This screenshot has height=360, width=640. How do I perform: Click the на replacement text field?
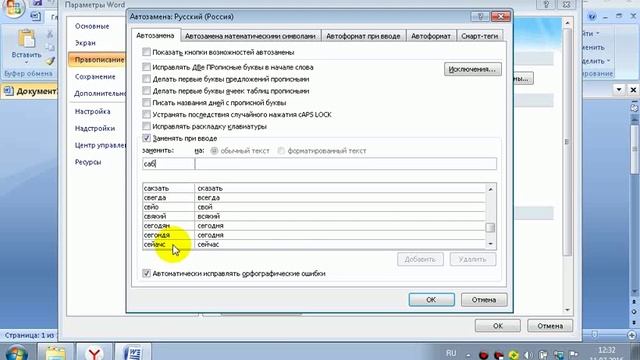[346, 164]
